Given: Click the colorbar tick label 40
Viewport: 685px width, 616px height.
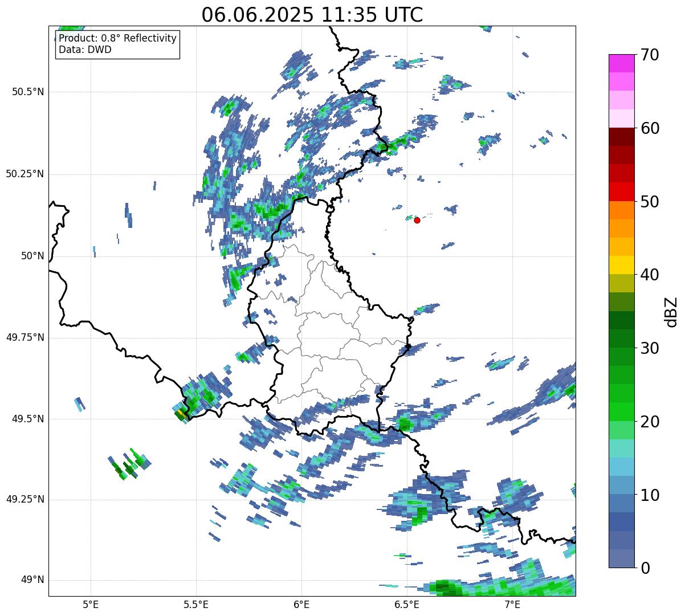Looking at the screenshot, I should click(650, 275).
